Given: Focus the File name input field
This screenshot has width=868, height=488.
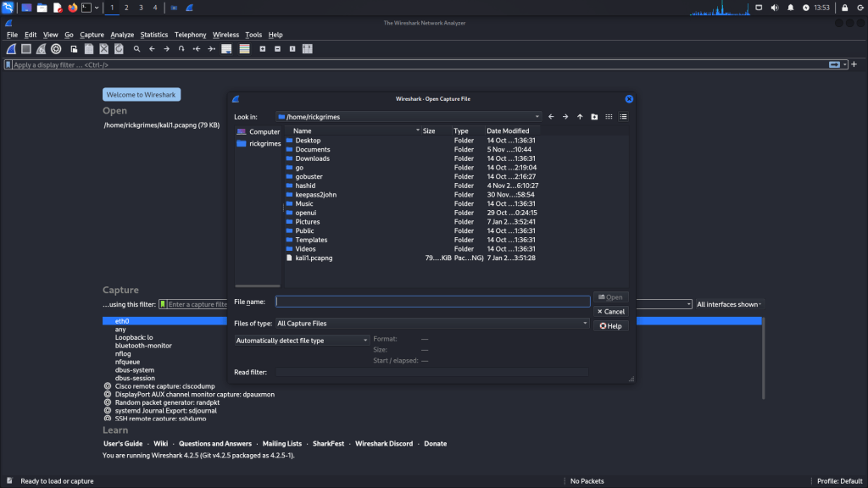Looking at the screenshot, I should click(432, 302).
